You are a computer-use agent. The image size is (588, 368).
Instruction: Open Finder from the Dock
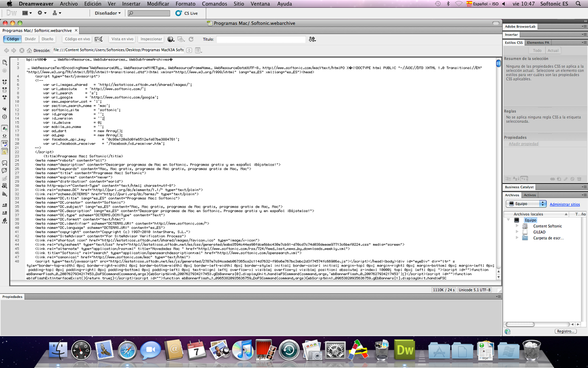tap(58, 350)
